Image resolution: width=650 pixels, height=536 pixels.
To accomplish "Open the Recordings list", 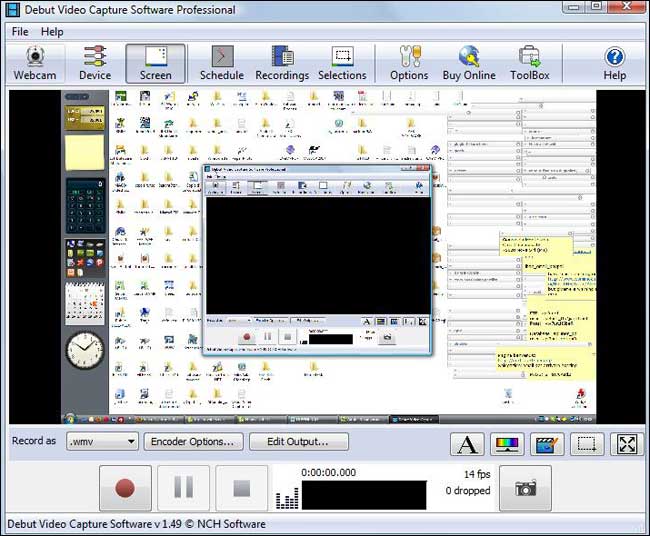I will click(x=282, y=63).
